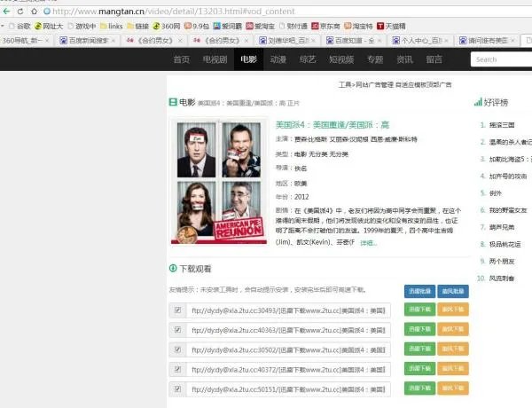The height and width of the screenshot is (408, 532).
Task: Click 旋风下载 for the 30493 link
Action: 453,310
